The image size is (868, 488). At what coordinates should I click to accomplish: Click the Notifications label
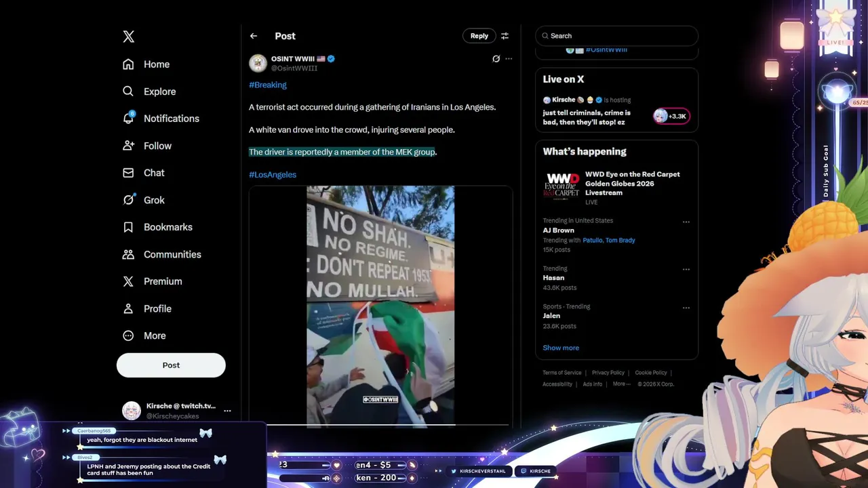pos(172,119)
